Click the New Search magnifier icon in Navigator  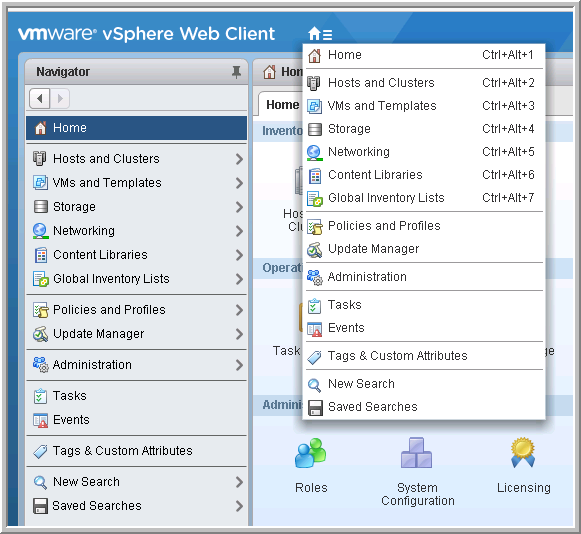click(40, 482)
